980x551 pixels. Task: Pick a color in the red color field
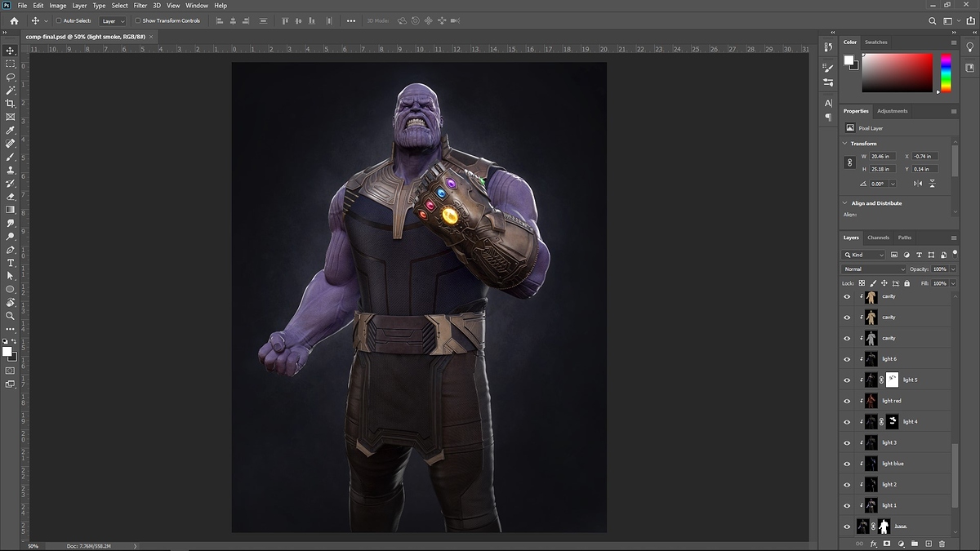pos(897,73)
